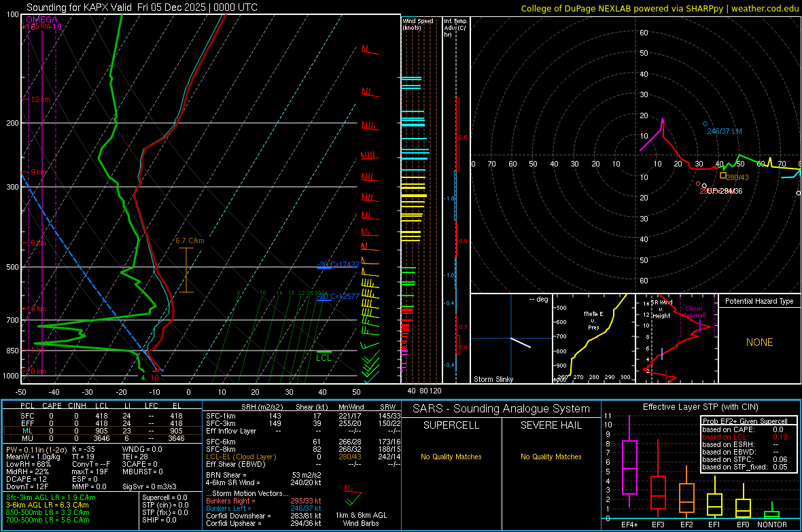Click the 'NONTOR' axis label
Image resolution: width=802 pixels, height=532 pixels.
tap(772, 525)
